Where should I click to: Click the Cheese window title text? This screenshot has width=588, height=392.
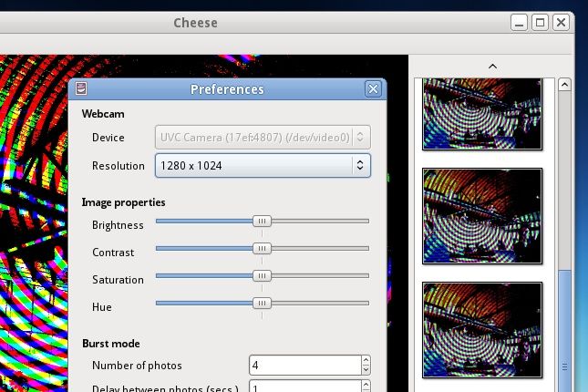coord(195,23)
